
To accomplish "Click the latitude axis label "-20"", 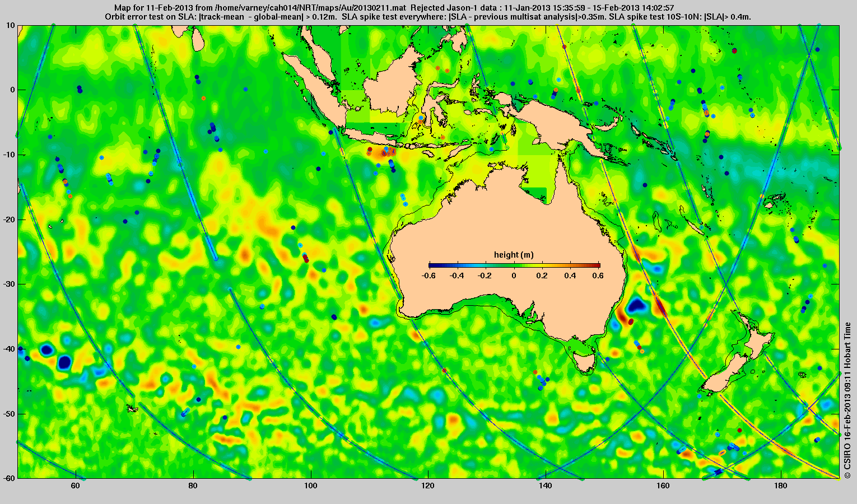I will 9,220.
